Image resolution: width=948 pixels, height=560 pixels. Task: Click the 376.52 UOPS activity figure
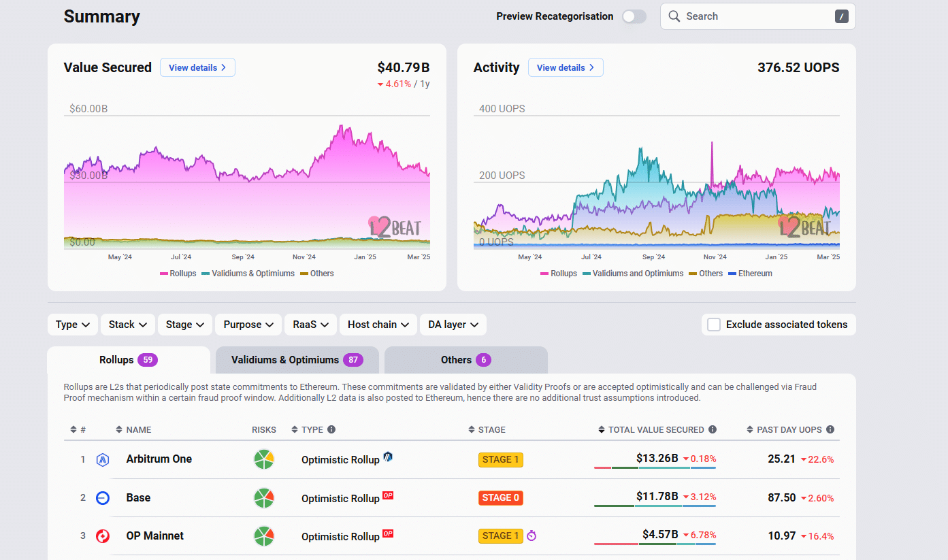pyautogui.click(x=798, y=67)
